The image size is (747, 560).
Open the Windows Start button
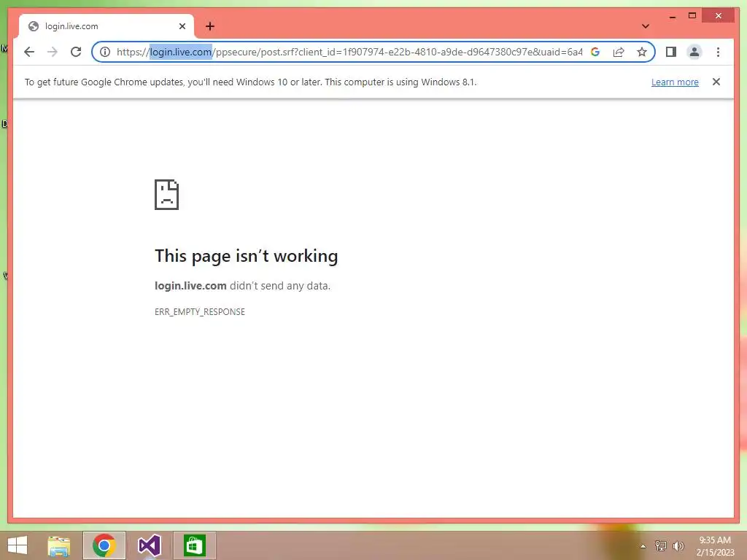[18, 545]
